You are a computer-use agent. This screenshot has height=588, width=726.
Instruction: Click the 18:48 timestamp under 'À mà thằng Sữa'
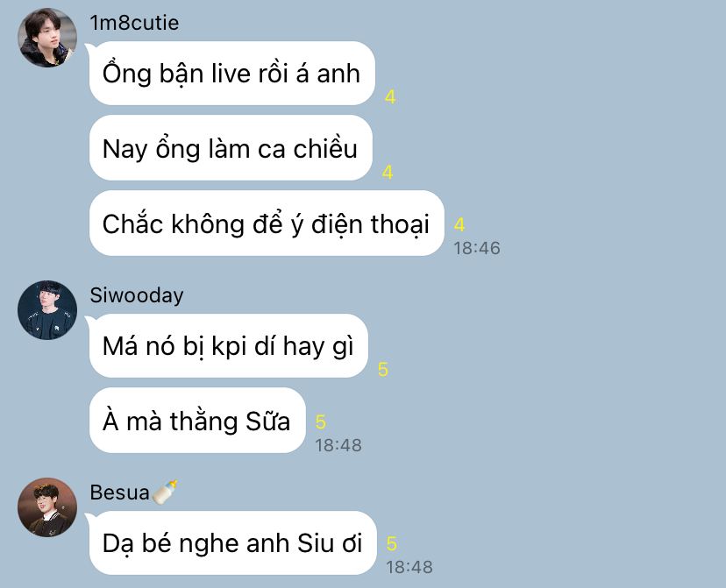338,445
